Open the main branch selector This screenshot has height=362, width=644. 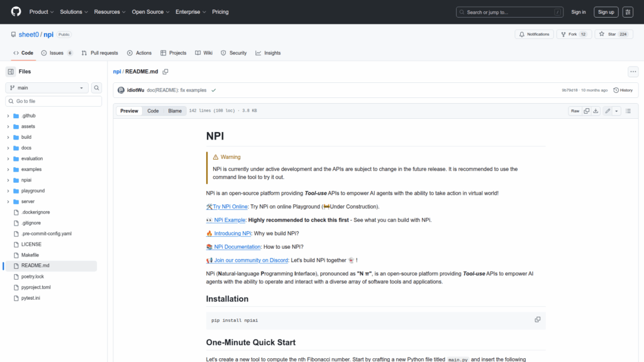[x=47, y=88]
